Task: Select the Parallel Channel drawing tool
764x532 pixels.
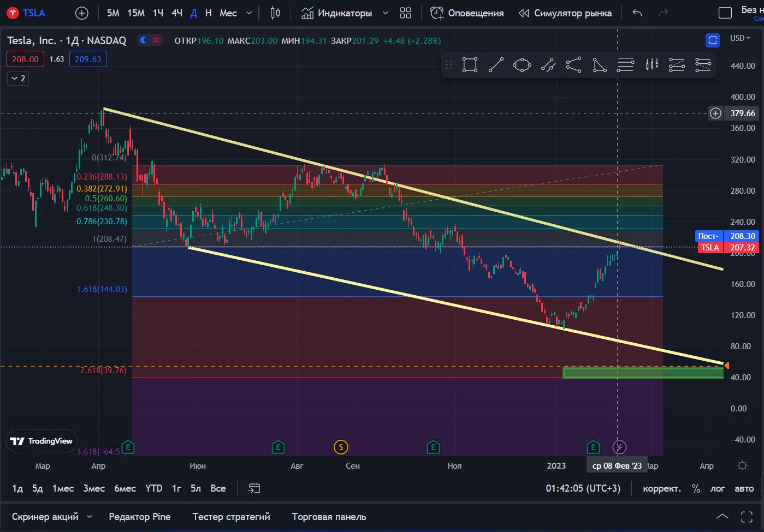Action: (x=548, y=65)
